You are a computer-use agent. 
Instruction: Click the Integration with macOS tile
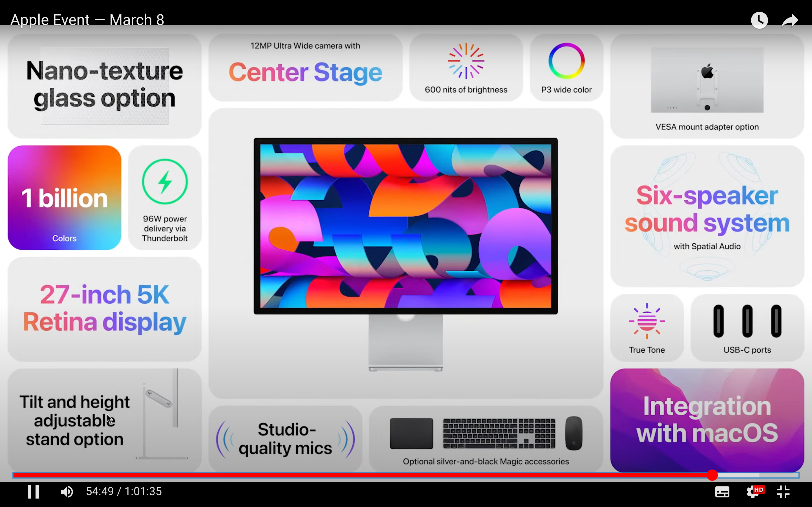(707, 420)
